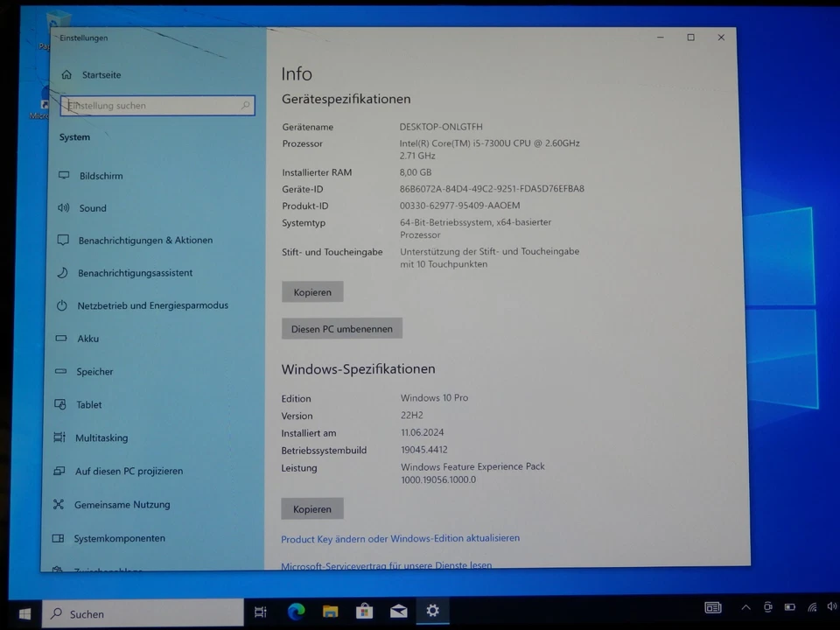Expand hidden tray icons with chevron
Screen dimensions: 840x630
745,606
